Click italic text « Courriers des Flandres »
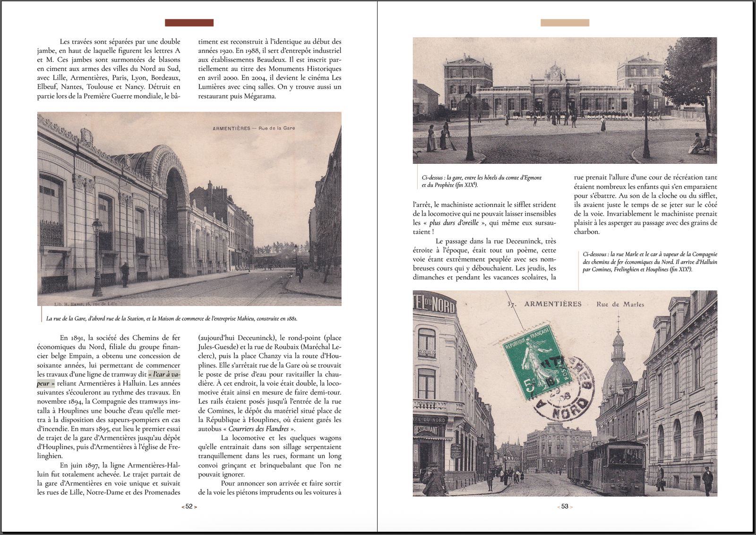The image size is (756, 535). (x=258, y=429)
